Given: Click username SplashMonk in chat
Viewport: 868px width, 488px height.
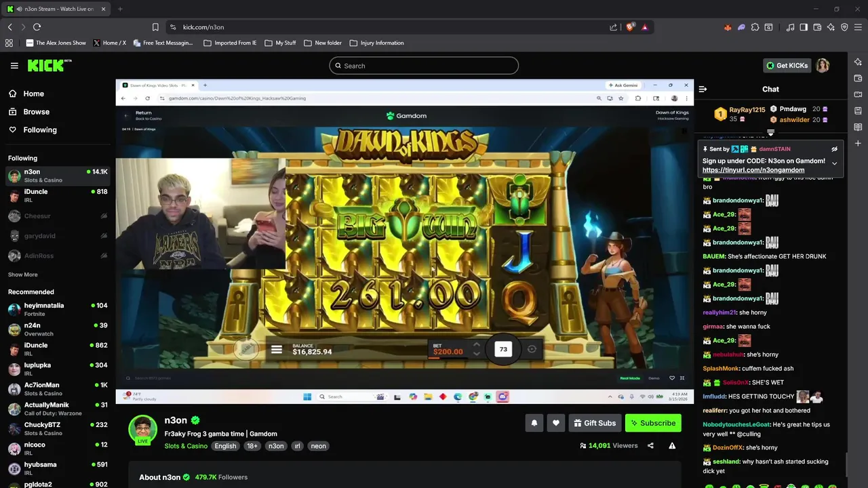Looking at the screenshot, I should pos(720,368).
